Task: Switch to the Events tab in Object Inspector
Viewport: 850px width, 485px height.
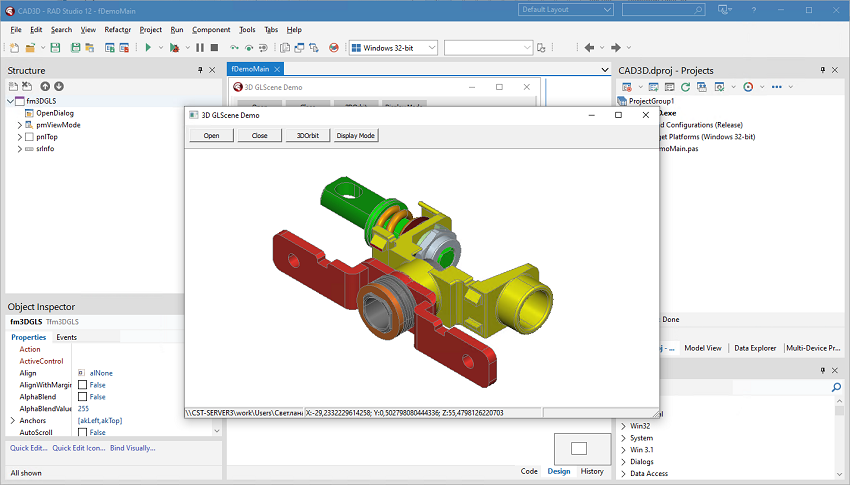Action: point(66,337)
